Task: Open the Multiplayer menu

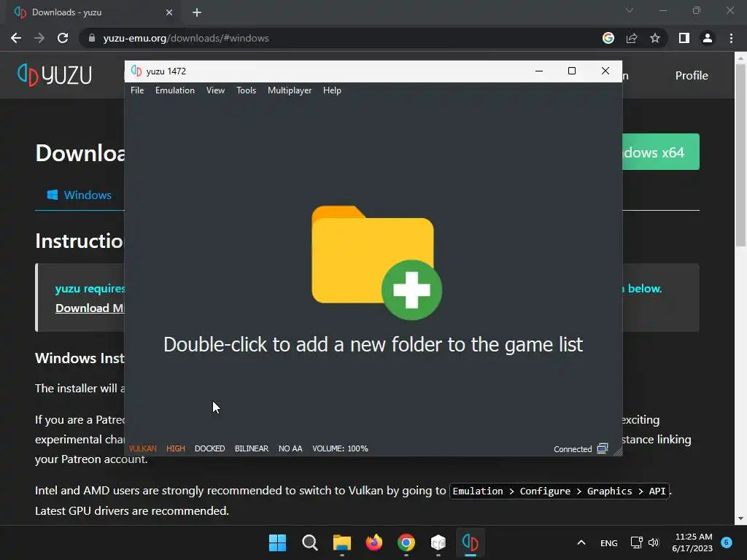Action: pyautogui.click(x=289, y=90)
